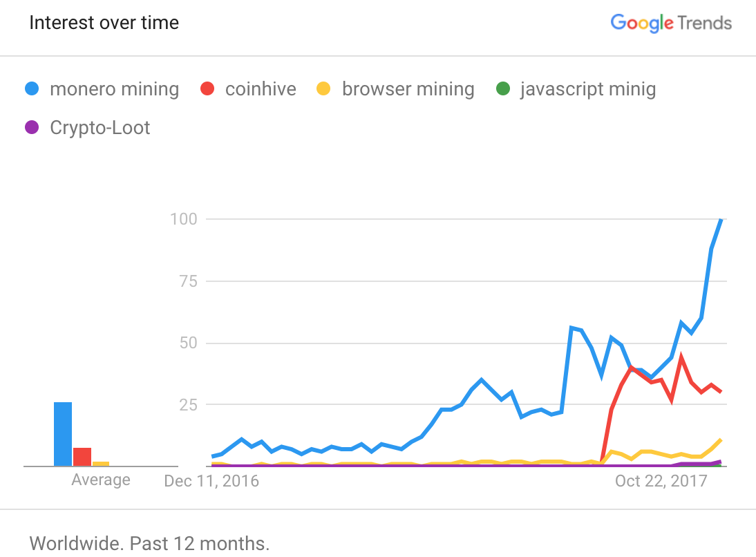Click the Average label under the bars
Viewport: 756px width, 557px height.
[101, 480]
